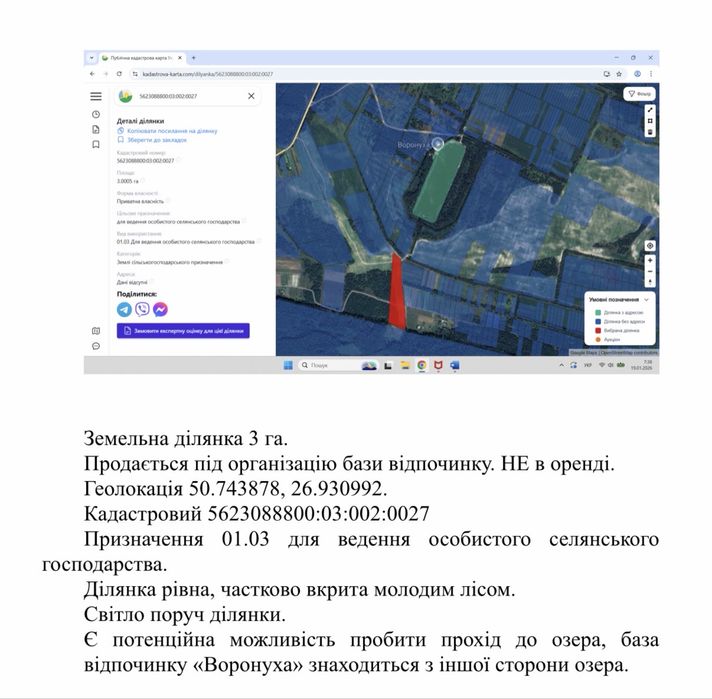The image size is (712, 699).
Task: Click the area value '3.0005 га'
Action: 128,181
